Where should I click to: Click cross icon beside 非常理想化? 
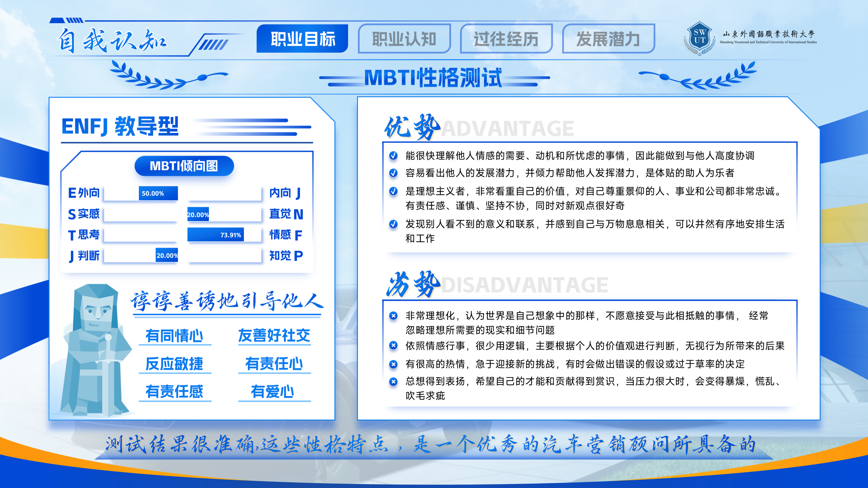(393, 316)
